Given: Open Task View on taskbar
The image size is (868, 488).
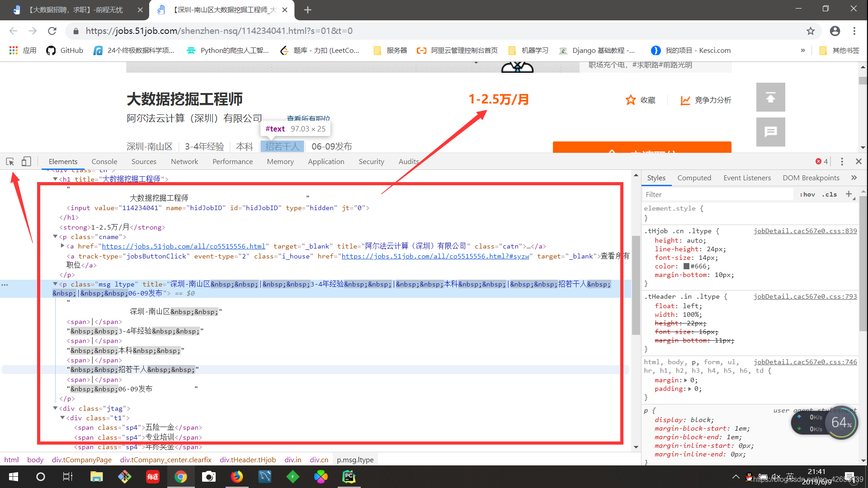Looking at the screenshot, I should click(68, 477).
